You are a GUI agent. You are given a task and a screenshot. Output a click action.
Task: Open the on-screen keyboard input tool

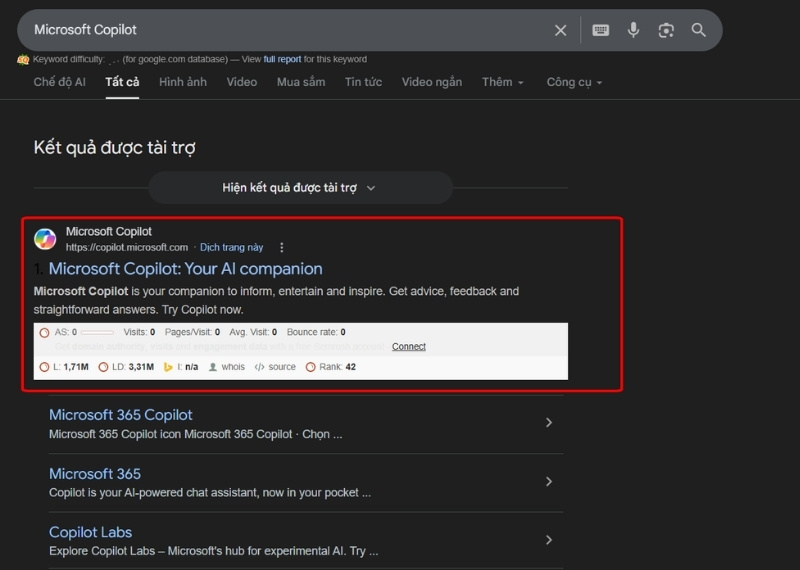point(600,30)
